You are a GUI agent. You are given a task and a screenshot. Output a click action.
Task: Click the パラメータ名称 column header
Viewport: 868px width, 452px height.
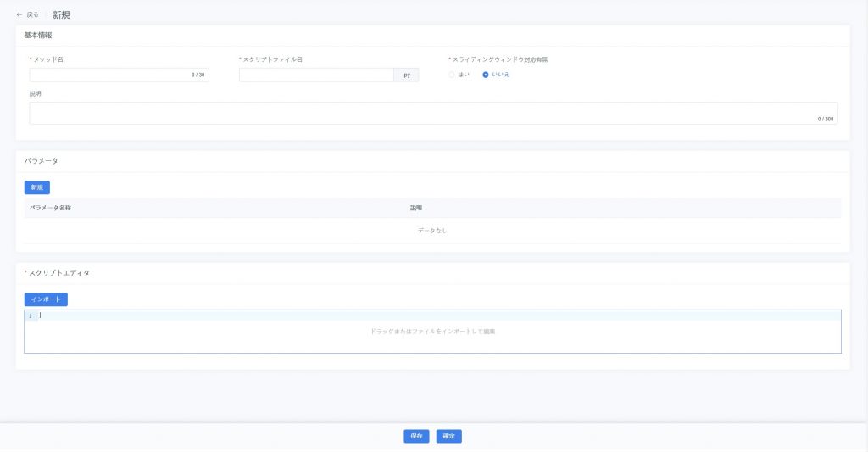click(50, 208)
